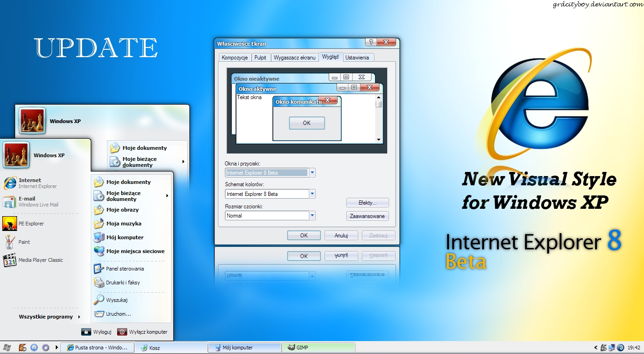The width and height of the screenshot is (644, 354).
Task: Click the Wyloguj log off button
Action: coord(96,332)
